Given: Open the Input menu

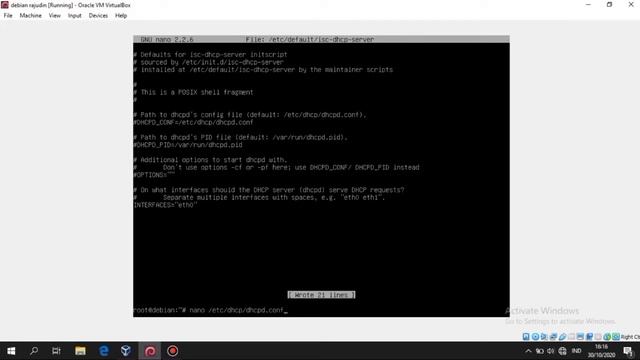Looking at the screenshot, I should point(75,16).
